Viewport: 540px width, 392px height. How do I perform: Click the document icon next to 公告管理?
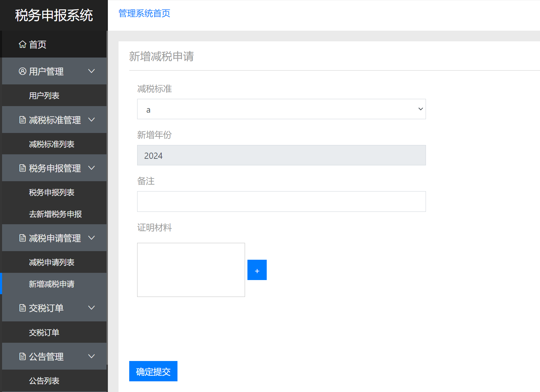click(22, 357)
